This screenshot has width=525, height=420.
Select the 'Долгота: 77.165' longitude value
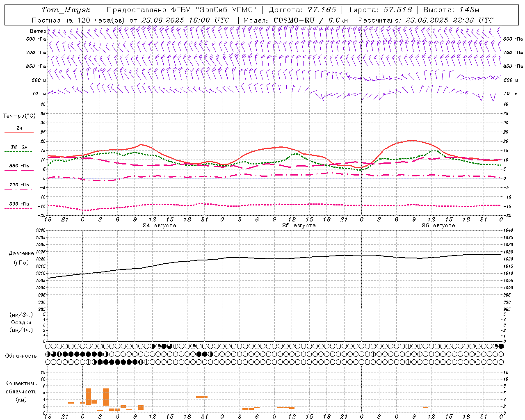pyautogui.click(x=302, y=10)
